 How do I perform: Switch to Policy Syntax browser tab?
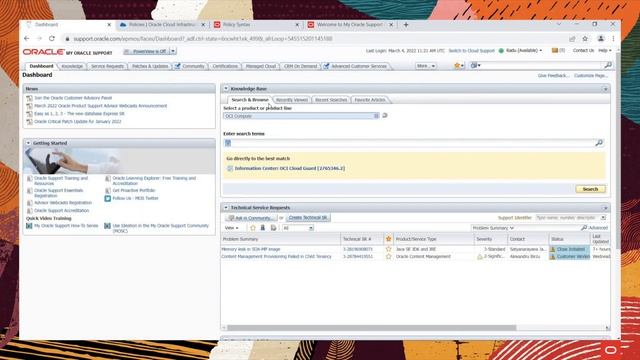tap(257, 24)
